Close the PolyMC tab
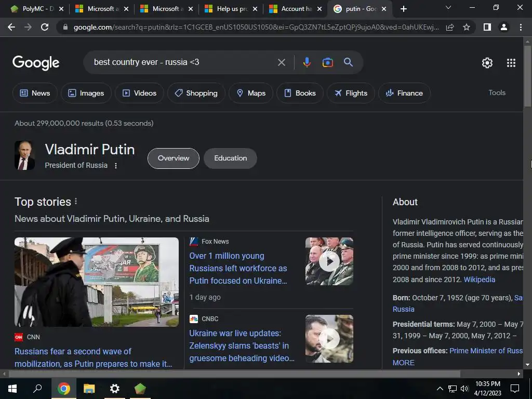 tap(61, 9)
